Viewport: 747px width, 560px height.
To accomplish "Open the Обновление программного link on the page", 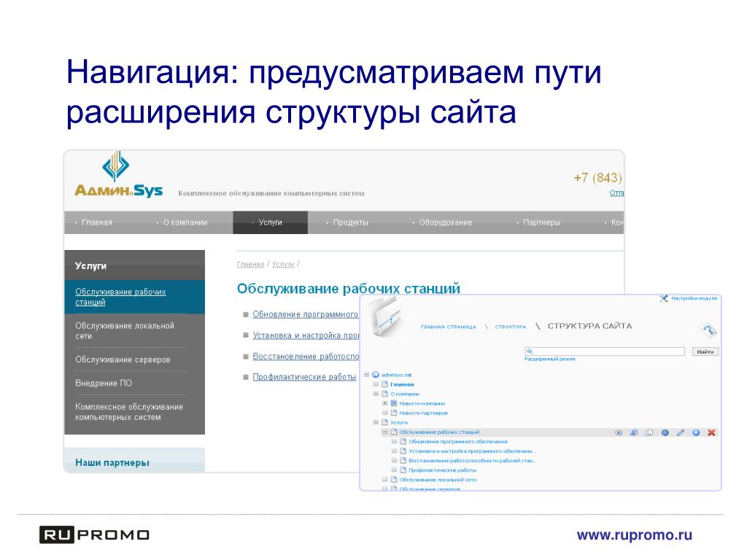I will 306,314.
